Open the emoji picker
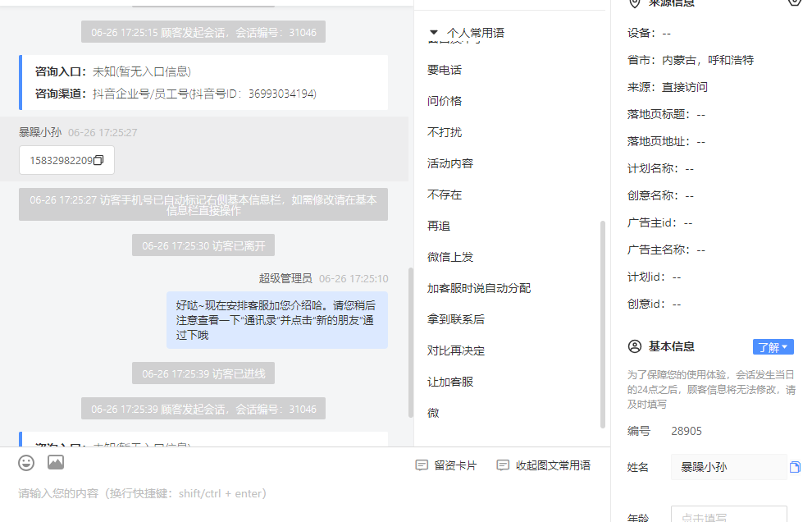812x522 pixels. [26, 463]
